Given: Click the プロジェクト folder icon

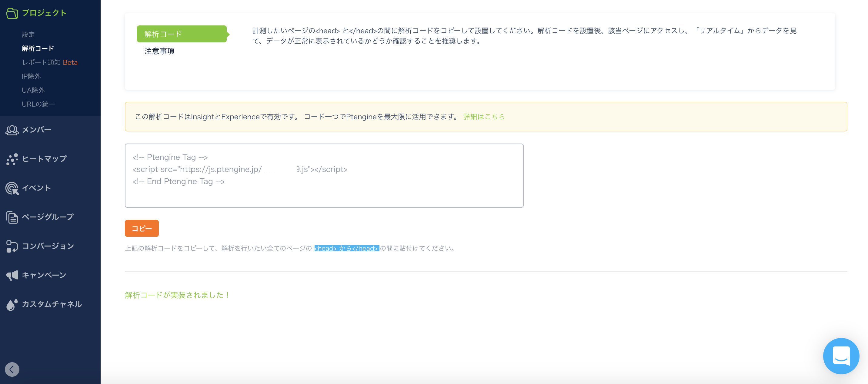Looking at the screenshot, I should point(12,13).
